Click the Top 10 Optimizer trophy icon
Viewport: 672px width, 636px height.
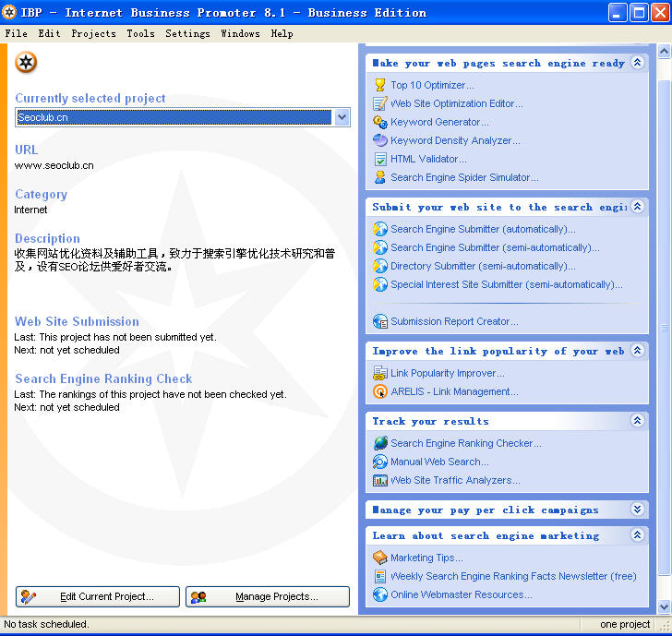[379, 85]
